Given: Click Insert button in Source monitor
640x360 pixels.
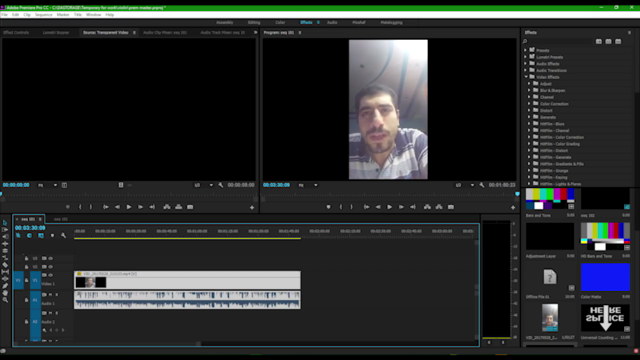Looking at the screenshot, I should [x=167, y=207].
